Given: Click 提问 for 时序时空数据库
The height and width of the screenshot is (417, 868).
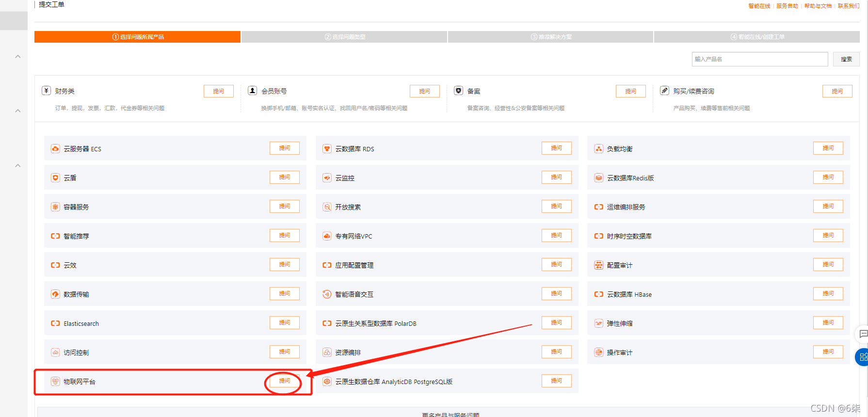Looking at the screenshot, I should [828, 235].
